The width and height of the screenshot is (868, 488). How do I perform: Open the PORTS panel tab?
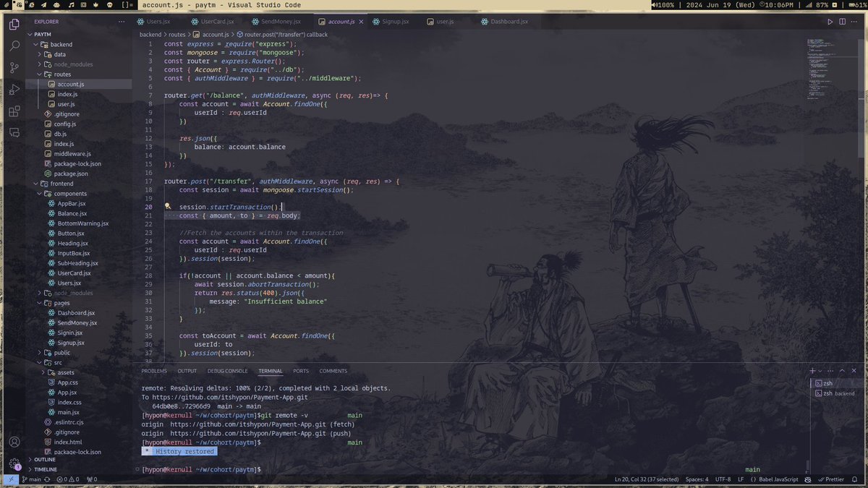coord(301,371)
